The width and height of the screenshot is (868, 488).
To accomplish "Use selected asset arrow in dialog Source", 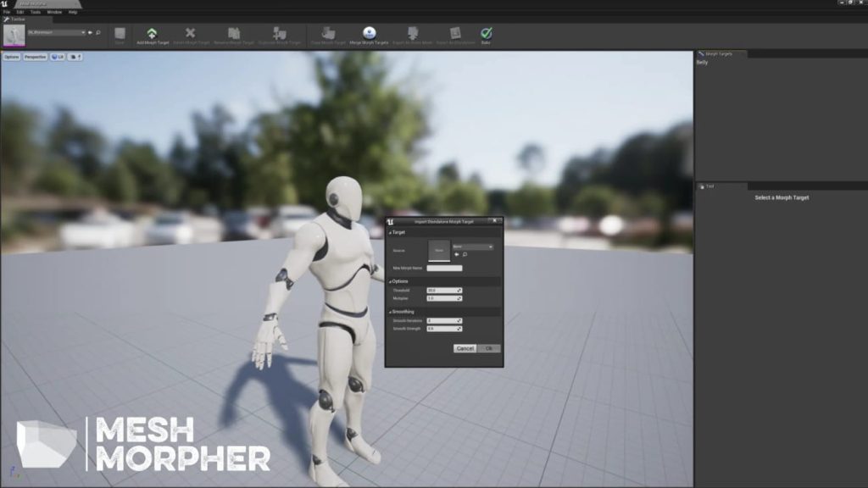I will [x=457, y=254].
